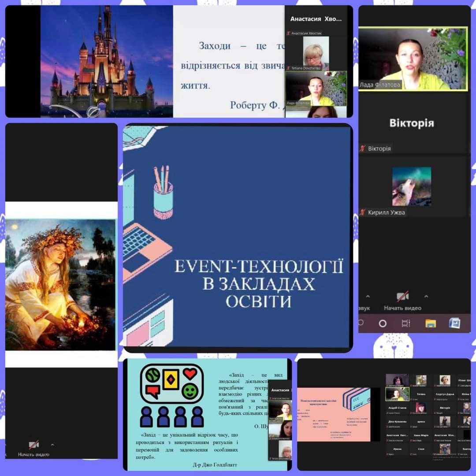Viewport: 476px width, 476px height.
Task: Select the 'Соня' tile in the gallery view
Action: (x=421, y=449)
